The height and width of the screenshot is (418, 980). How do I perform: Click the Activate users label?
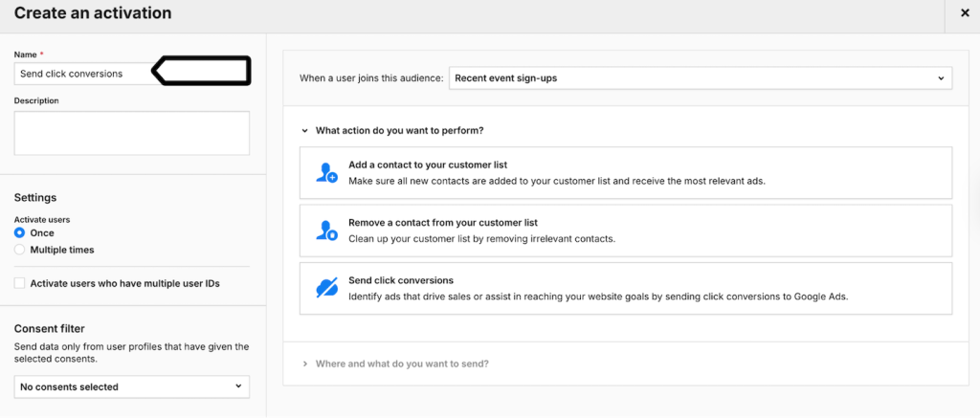pyautogui.click(x=42, y=220)
